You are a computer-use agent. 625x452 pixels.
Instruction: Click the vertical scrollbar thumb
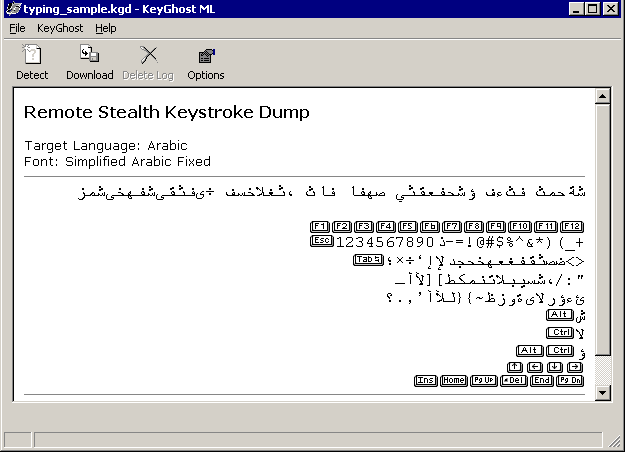point(602,229)
